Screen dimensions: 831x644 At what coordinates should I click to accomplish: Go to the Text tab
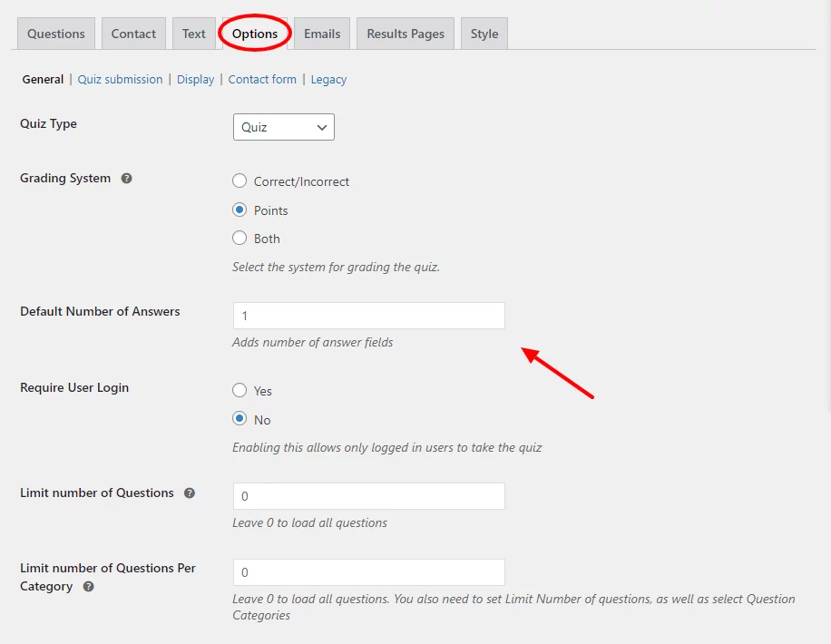(x=194, y=34)
